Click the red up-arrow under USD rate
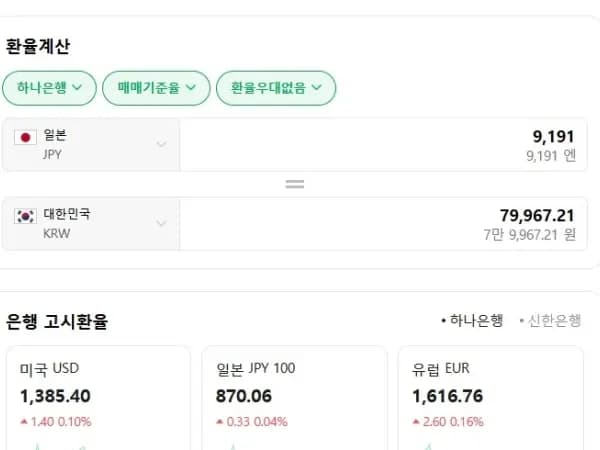 coord(24,421)
